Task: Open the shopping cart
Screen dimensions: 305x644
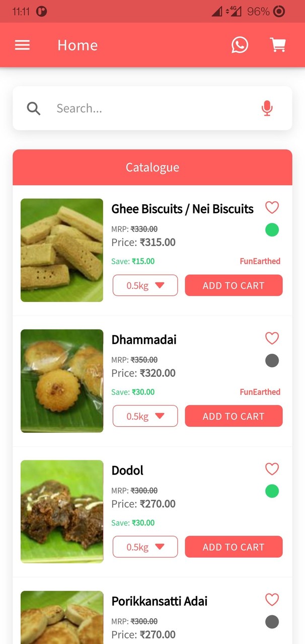Action: [x=278, y=45]
